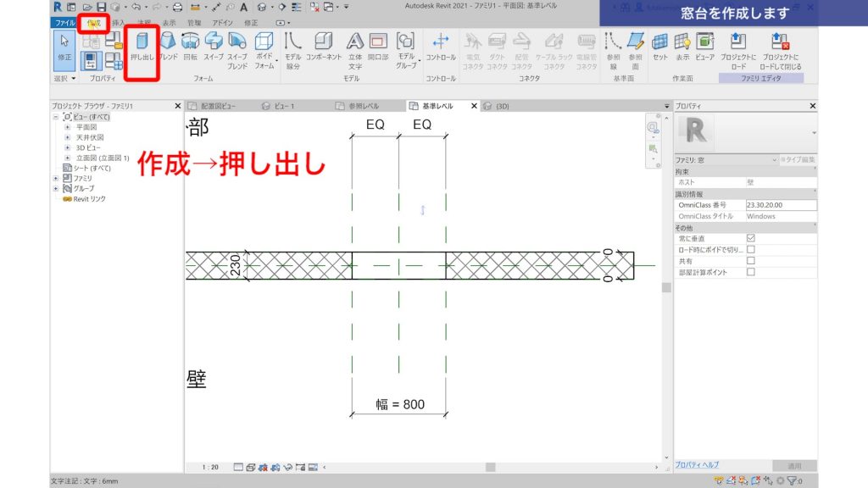The height and width of the screenshot is (488, 868).
Task: Enable the 共有 (Shared) checkbox
Action: [750, 261]
